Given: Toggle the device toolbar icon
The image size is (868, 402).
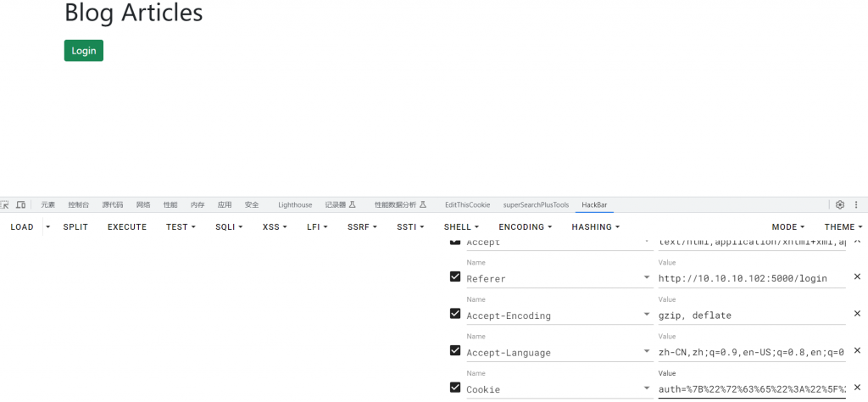Looking at the screenshot, I should 20,204.
